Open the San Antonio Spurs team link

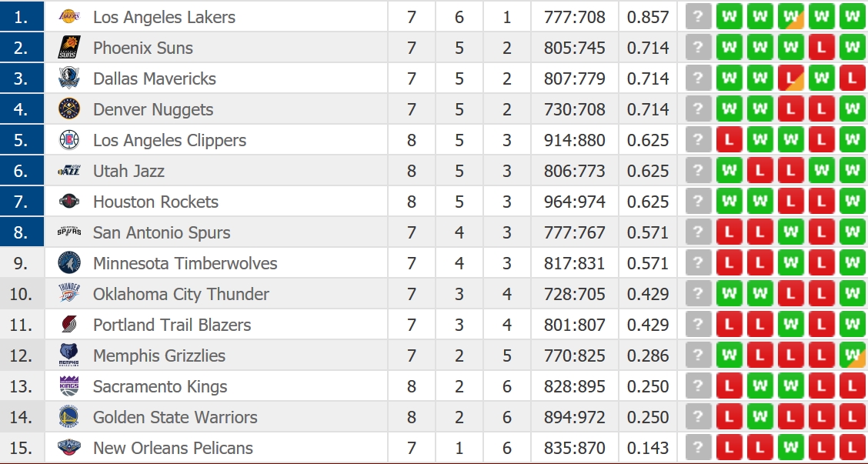pos(162,232)
